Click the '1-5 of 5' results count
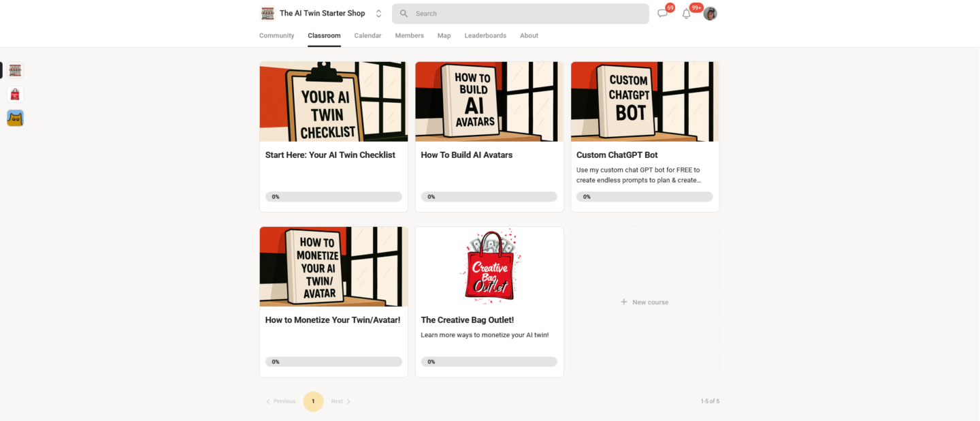Viewport: 980px width, 421px height. [710, 401]
